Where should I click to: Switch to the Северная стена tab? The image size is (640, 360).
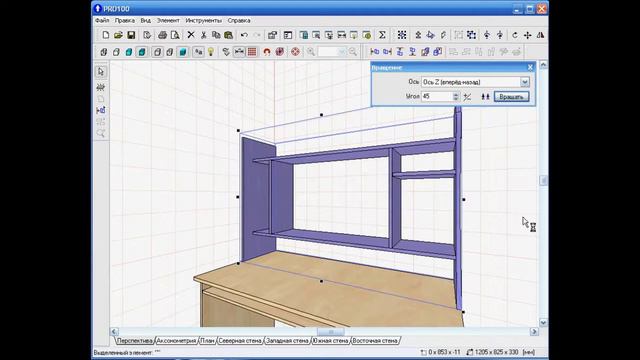click(x=240, y=340)
